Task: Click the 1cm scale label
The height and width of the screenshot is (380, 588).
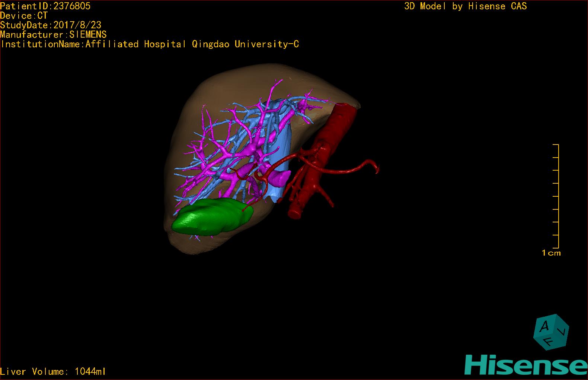Action: tap(551, 253)
